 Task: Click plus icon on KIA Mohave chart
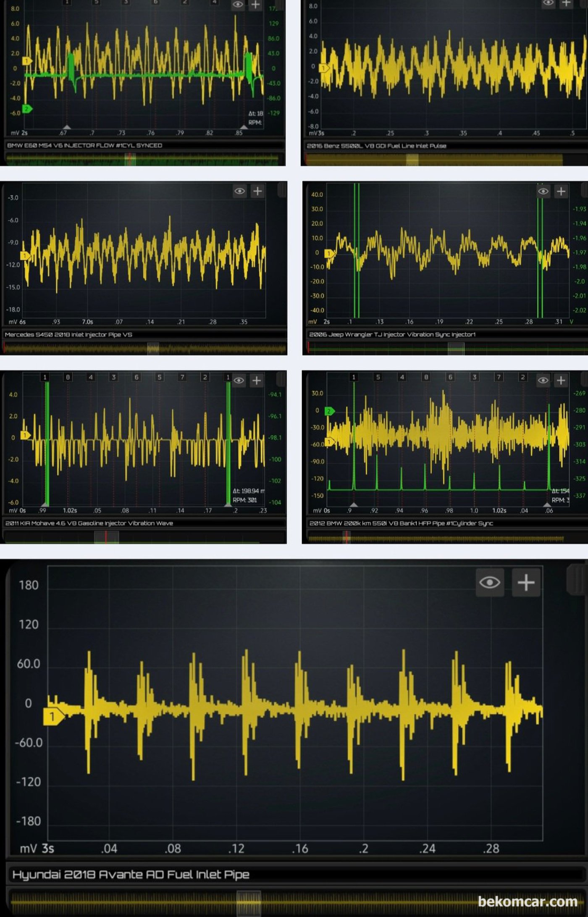[256, 381]
